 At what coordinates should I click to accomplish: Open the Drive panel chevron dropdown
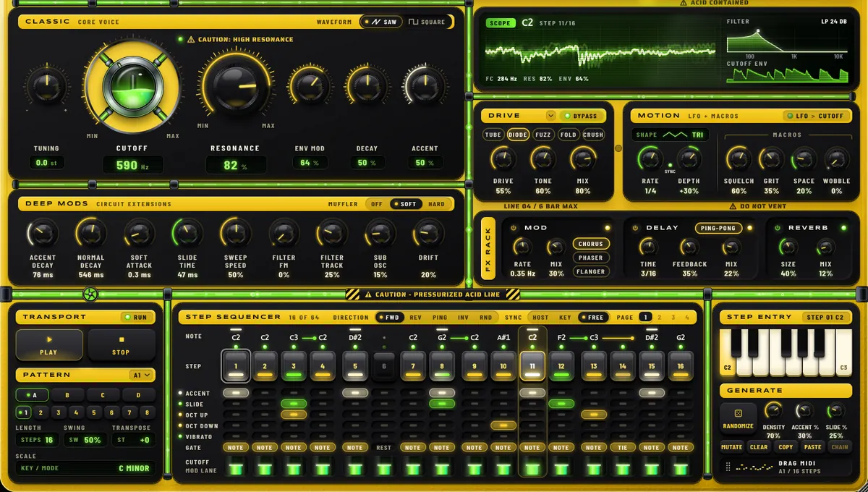[x=550, y=116]
